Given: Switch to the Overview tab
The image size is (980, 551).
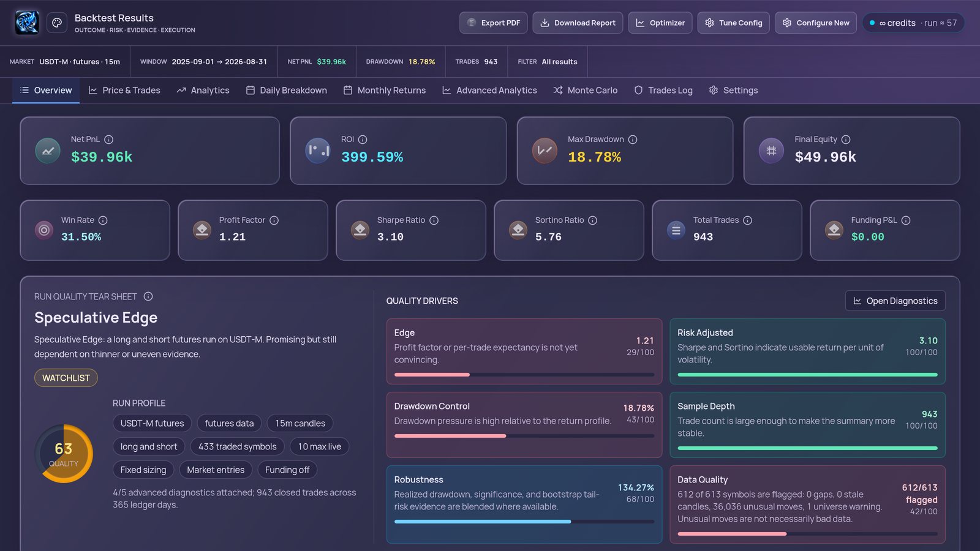Looking at the screenshot, I should 46,91.
